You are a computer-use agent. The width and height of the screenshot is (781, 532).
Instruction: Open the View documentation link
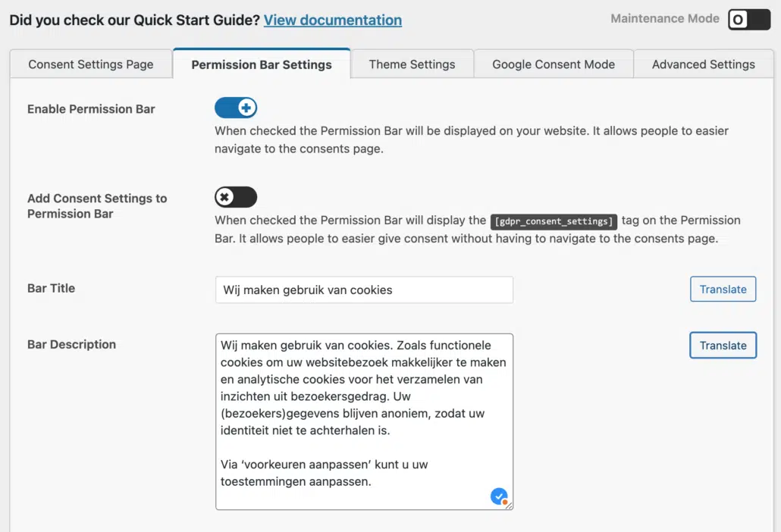333,20
